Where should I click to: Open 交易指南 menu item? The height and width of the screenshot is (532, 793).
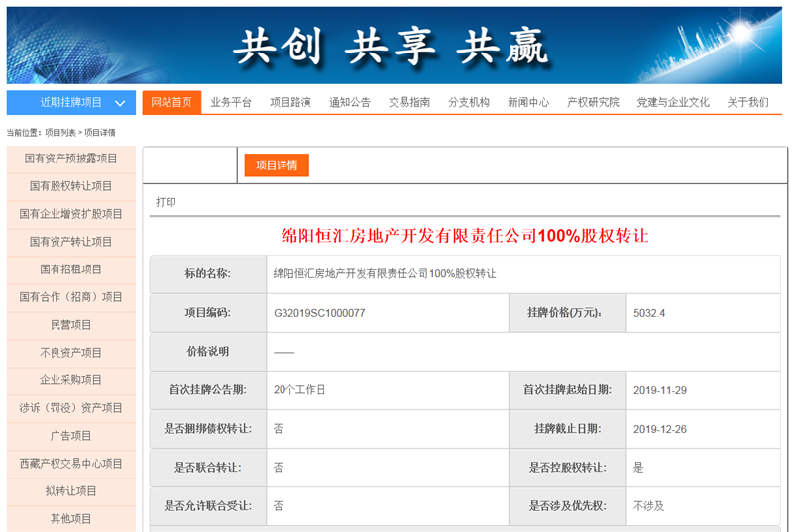point(409,103)
